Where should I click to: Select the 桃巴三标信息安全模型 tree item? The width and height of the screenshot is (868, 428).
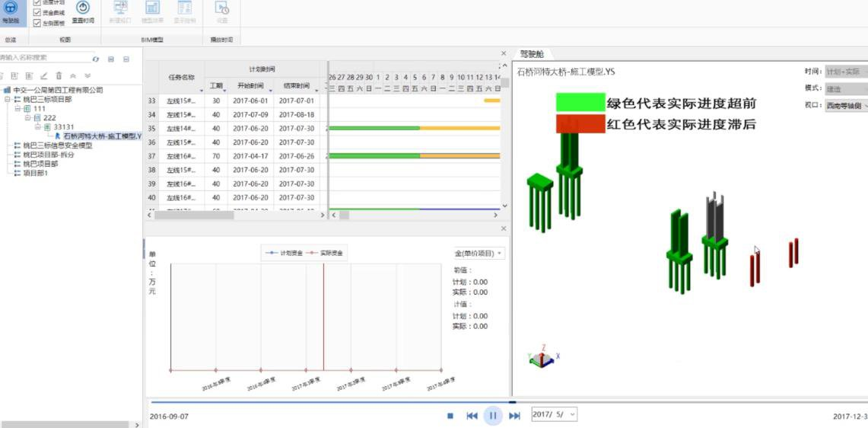pos(58,145)
